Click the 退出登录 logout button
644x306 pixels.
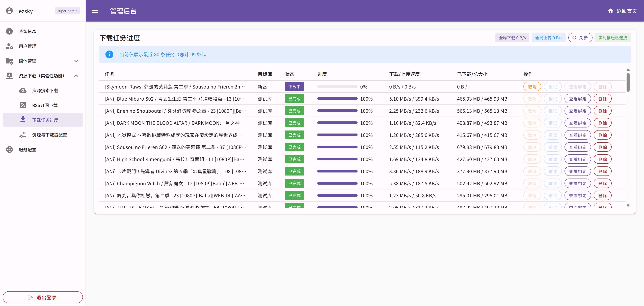coord(42,297)
